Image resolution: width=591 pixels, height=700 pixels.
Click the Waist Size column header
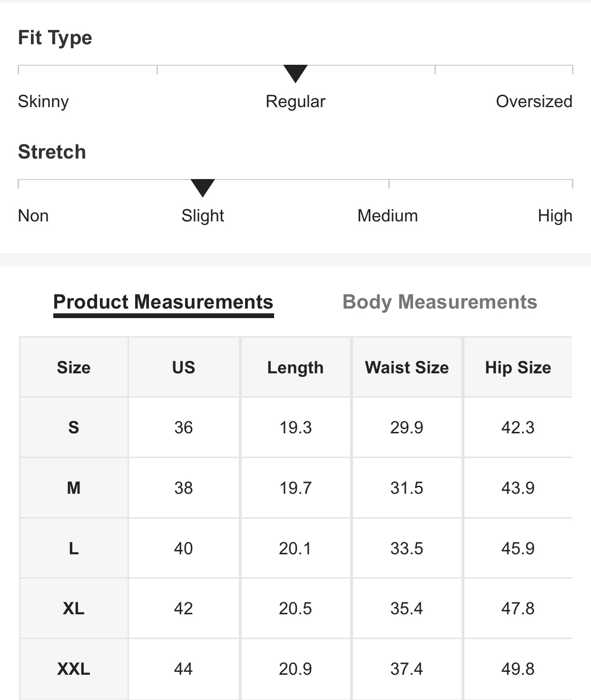407,367
